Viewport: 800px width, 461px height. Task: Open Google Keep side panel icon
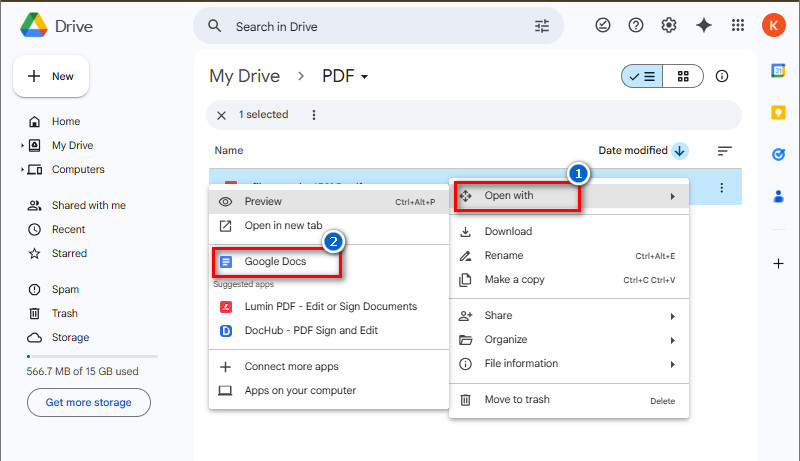(778, 112)
